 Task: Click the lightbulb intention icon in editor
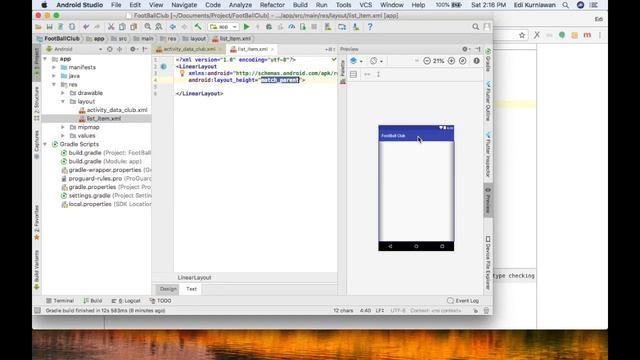point(182,73)
